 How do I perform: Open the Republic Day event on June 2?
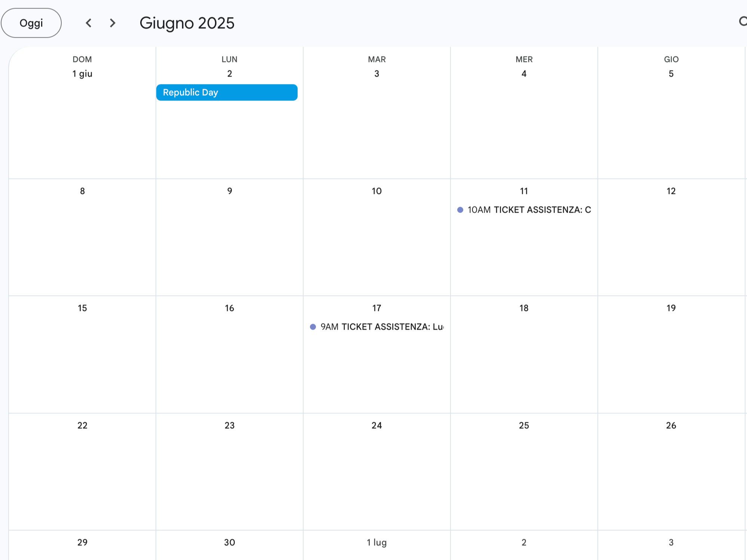pyautogui.click(x=227, y=92)
